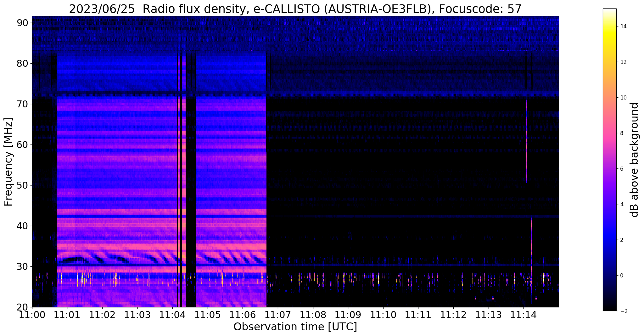Click the 11:03 time tick label
The width and height of the screenshot is (644, 336).
tap(137, 315)
